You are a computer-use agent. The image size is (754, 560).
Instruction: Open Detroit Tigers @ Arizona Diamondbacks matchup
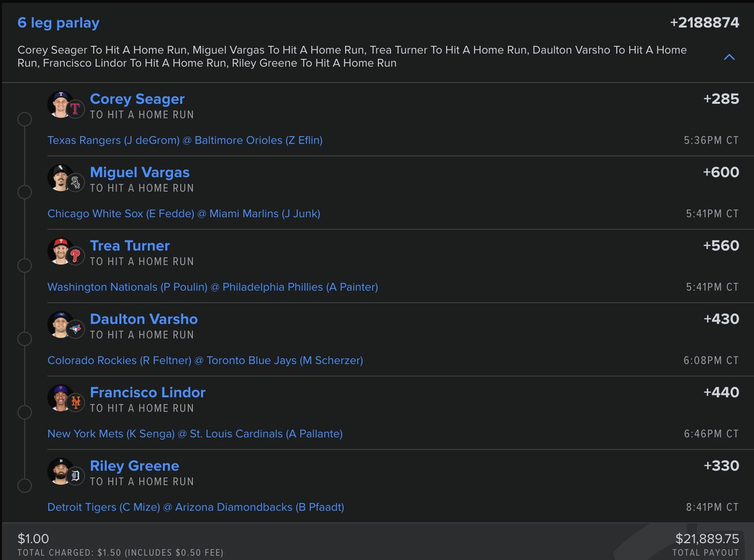[x=196, y=508]
